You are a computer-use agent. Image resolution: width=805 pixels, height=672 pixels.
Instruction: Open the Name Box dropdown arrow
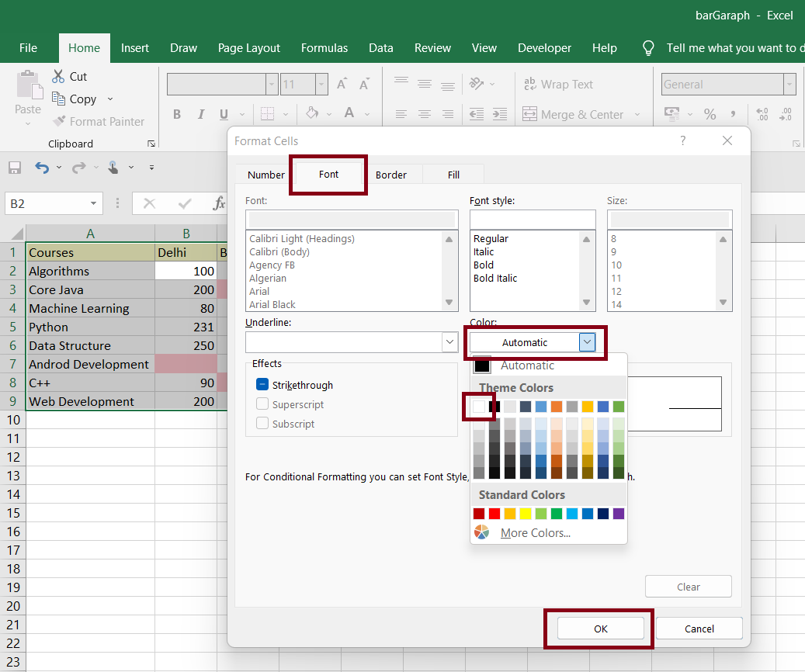point(94,204)
